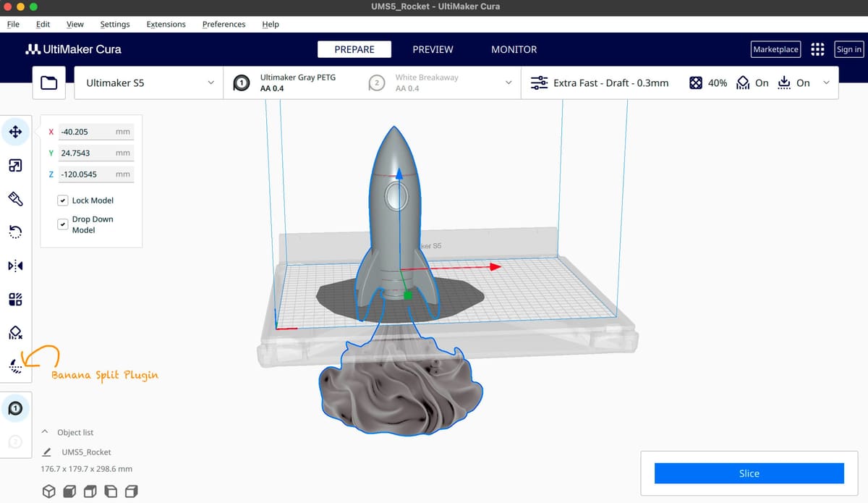868x503 pixels.
Task: Expand the Ultimaker S5 printer dropdown
Action: point(148,83)
